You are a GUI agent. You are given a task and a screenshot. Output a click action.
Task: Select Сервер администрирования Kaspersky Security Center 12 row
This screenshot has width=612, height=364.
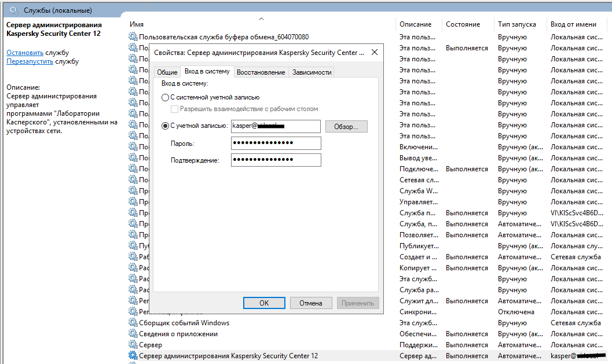(367, 356)
